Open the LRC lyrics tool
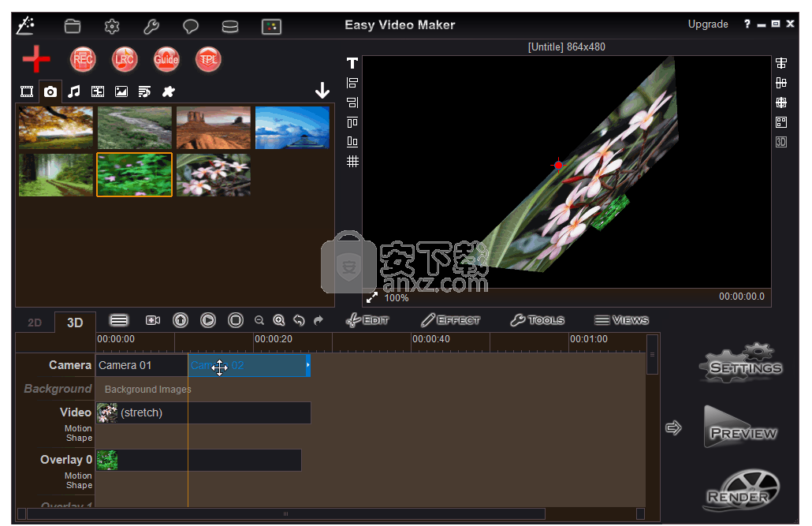Viewport: 812px width, 526px height. pyautogui.click(x=125, y=60)
